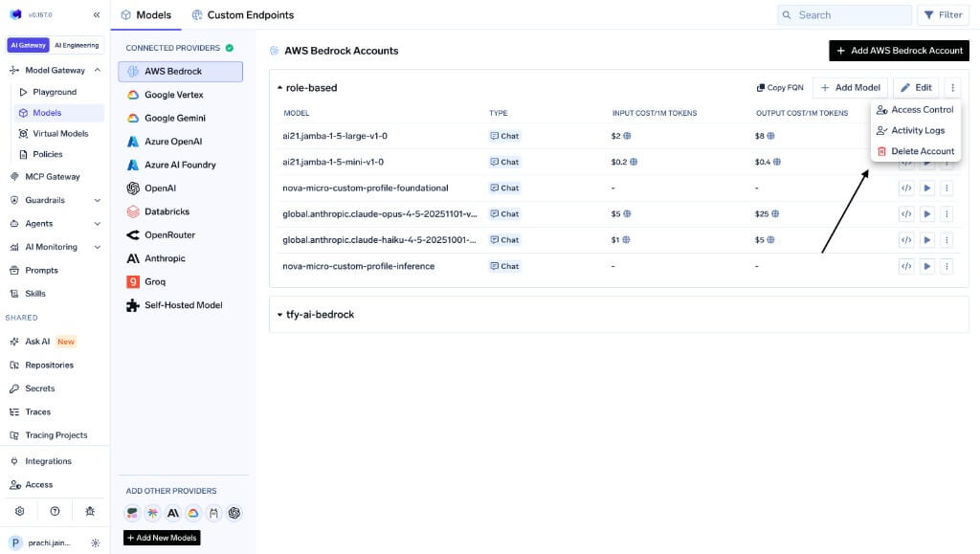980x554 pixels.
Task: Add the Anthropic provider from Add Other Providers icons
Action: pos(173,514)
